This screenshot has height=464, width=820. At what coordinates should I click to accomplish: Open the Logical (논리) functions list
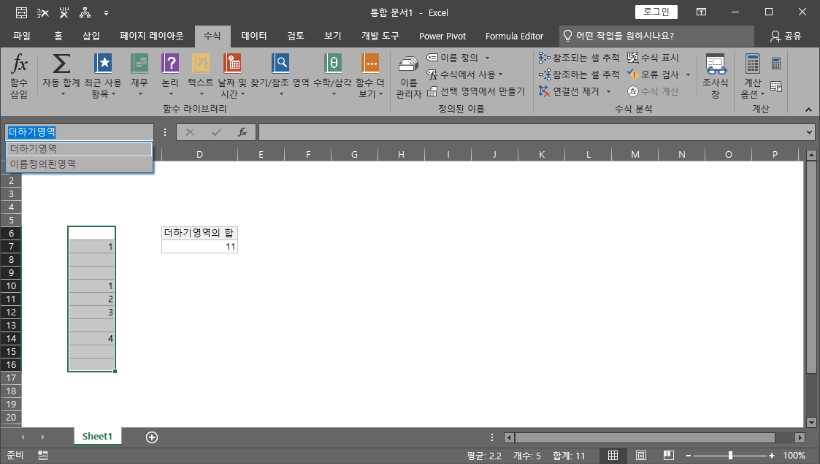[170, 76]
